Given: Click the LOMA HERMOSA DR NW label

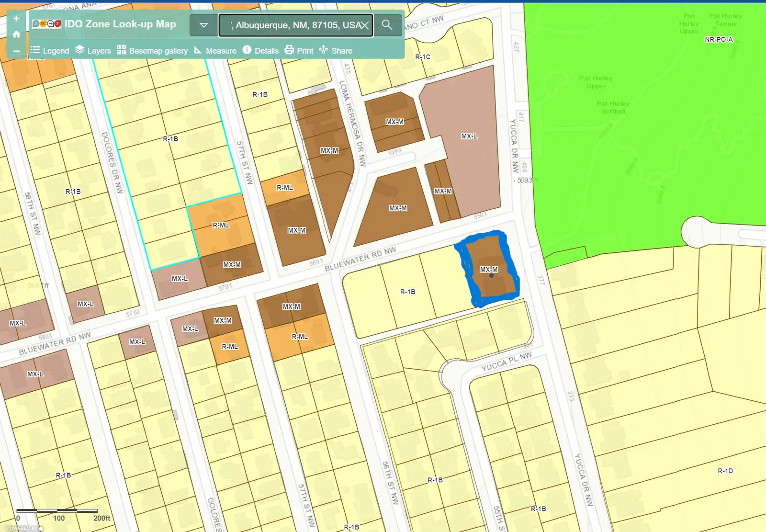Looking at the screenshot, I should click(353, 123).
